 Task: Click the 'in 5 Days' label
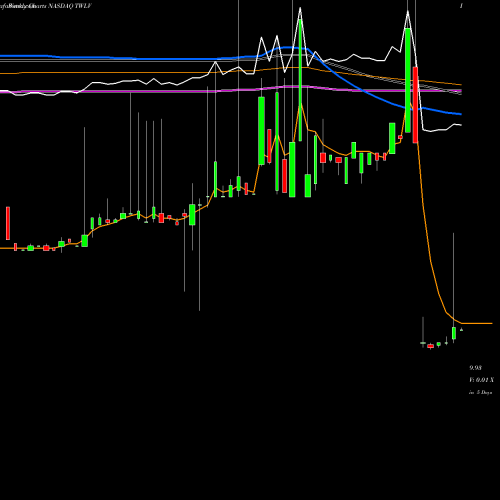point(481,393)
